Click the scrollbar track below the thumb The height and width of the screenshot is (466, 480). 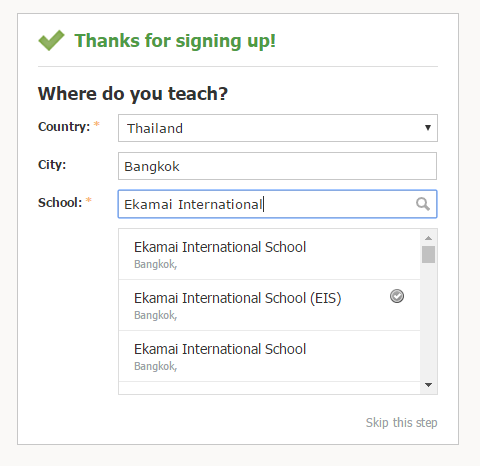pyautogui.click(x=428, y=320)
